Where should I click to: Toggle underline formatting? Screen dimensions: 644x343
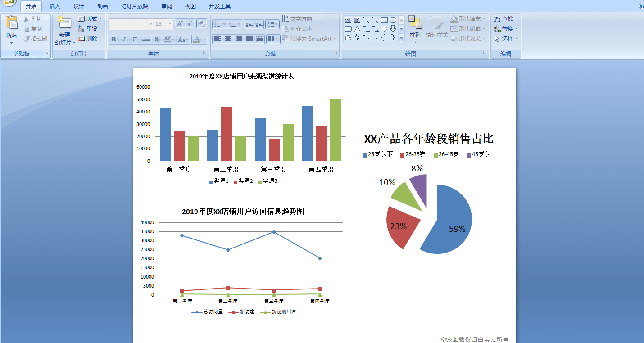point(135,40)
